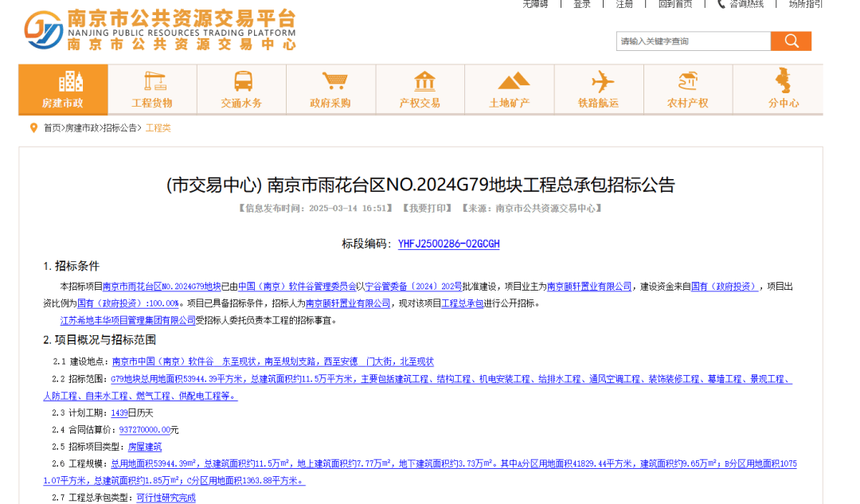
Task: Click the 1. 招标条件 section heading
Action: (x=72, y=266)
